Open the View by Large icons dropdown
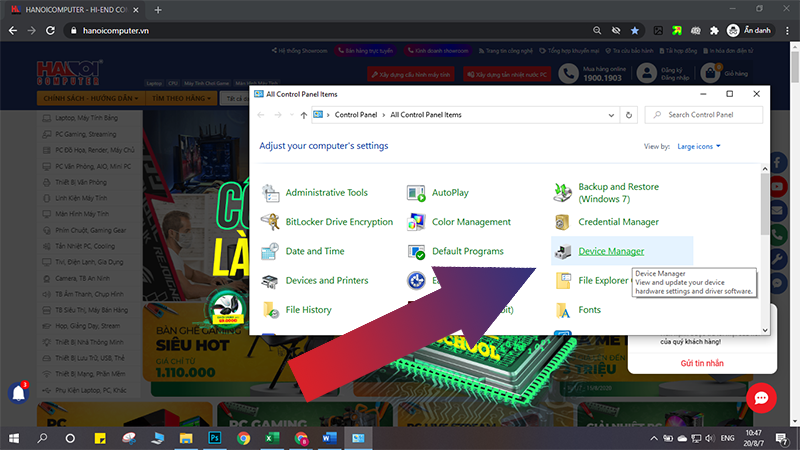Screen dimensions: 800x450 click(698, 146)
